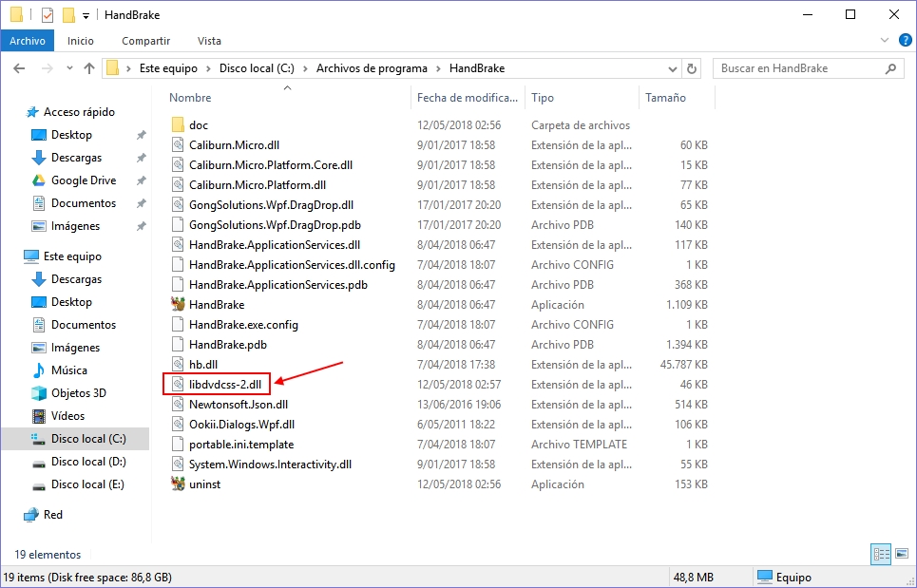The height and width of the screenshot is (588, 917).
Task: Select file System.Windows.Interactivity.dll
Action: pos(270,465)
